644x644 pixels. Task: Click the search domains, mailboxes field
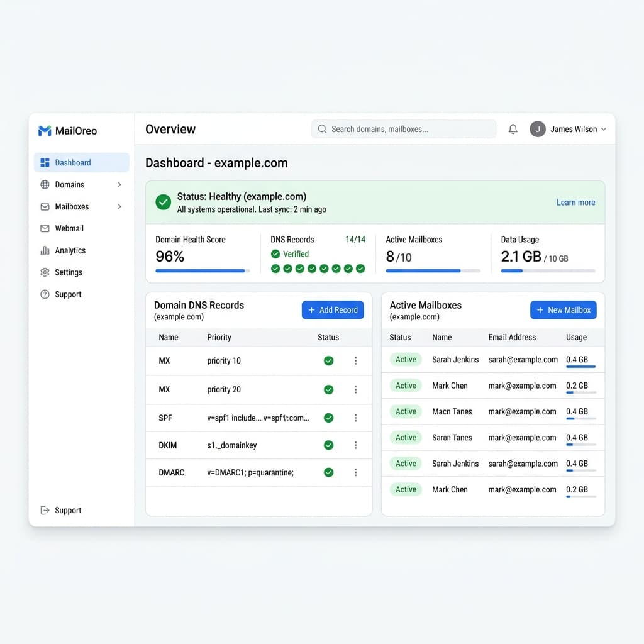(x=403, y=129)
